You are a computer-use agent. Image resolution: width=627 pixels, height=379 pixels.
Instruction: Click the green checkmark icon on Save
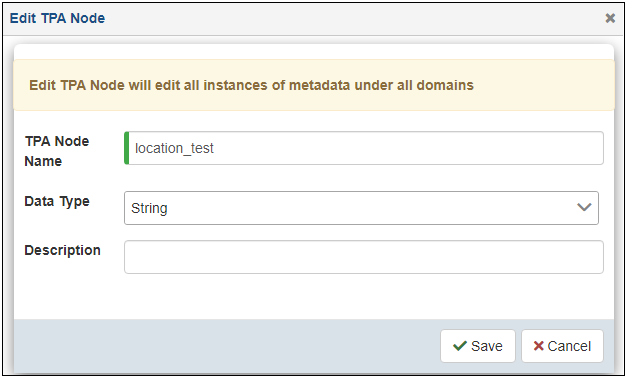460,346
